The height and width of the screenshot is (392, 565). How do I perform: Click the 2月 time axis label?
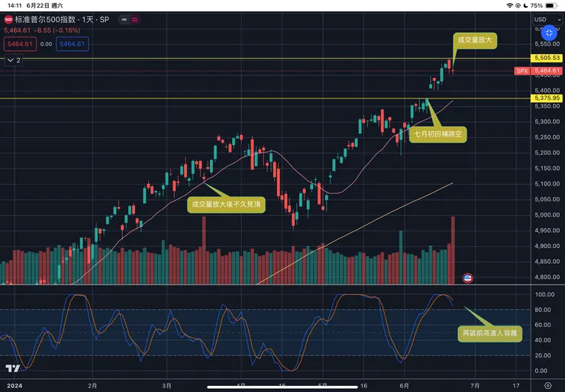92,386
